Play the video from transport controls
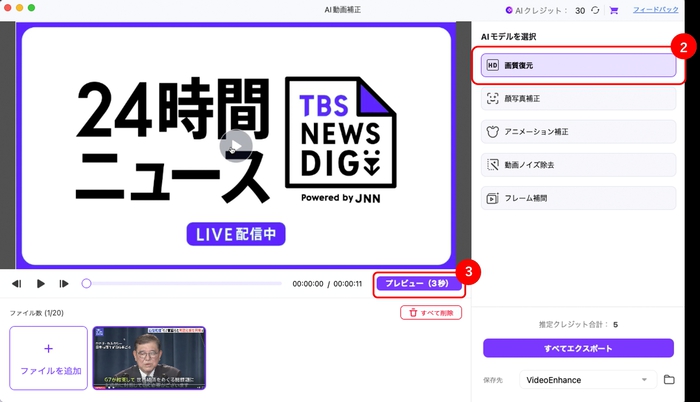700x402 pixels. point(40,284)
